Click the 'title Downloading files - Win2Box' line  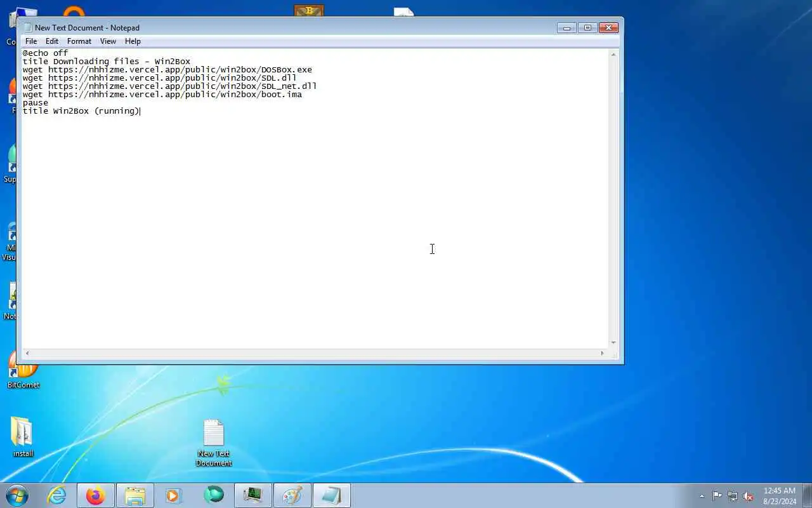(x=107, y=62)
